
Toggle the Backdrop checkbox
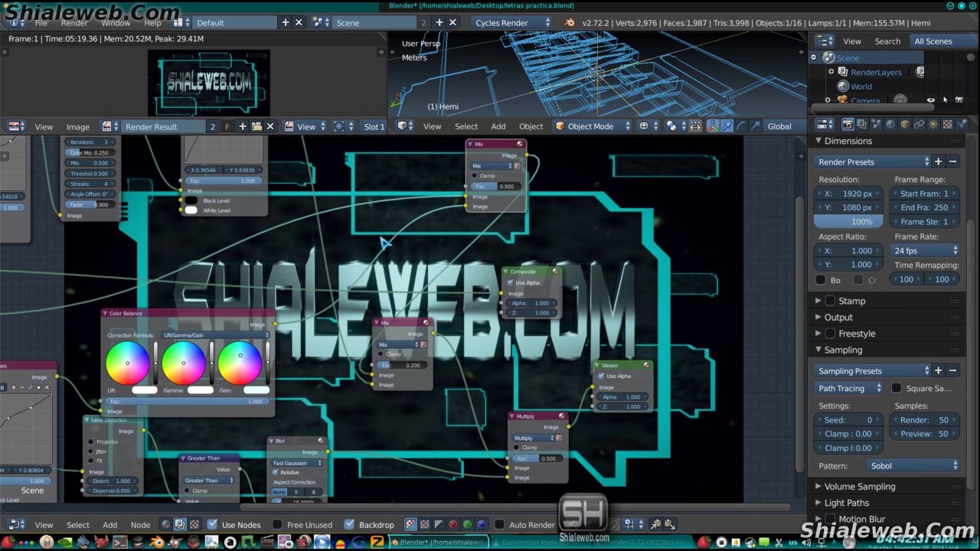[x=349, y=524]
